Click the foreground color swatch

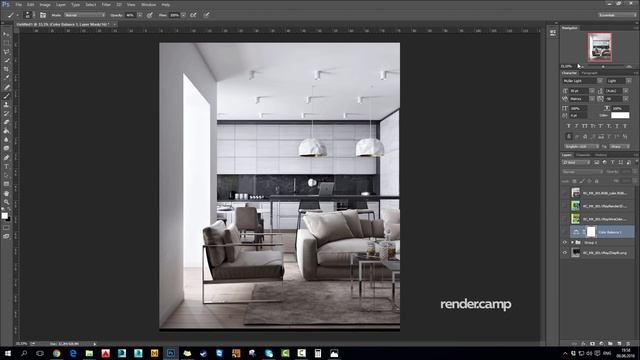click(4, 216)
